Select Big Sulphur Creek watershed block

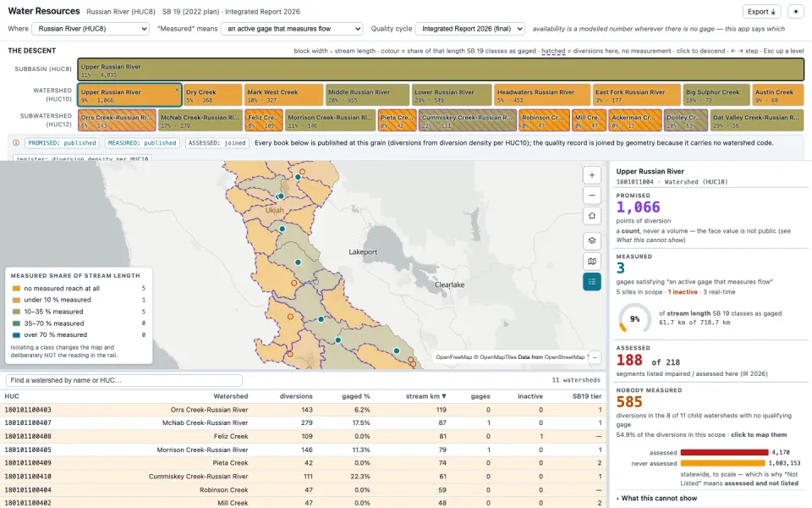pos(716,96)
